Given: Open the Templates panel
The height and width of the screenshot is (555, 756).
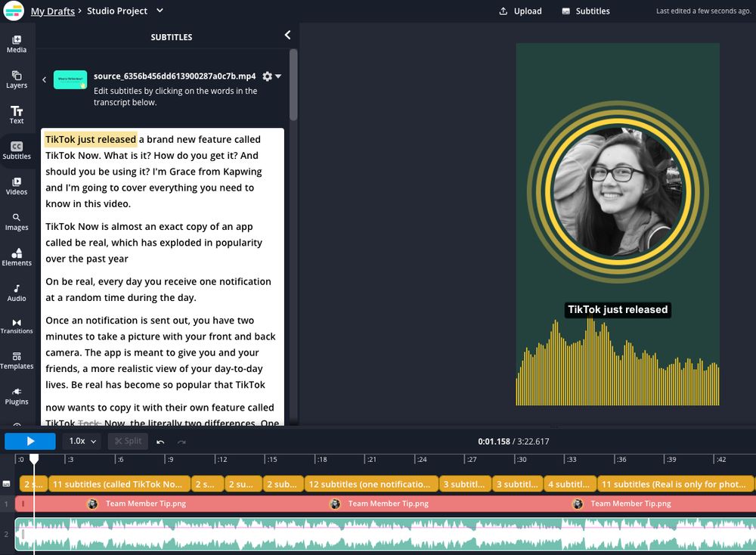Looking at the screenshot, I should pos(16,361).
